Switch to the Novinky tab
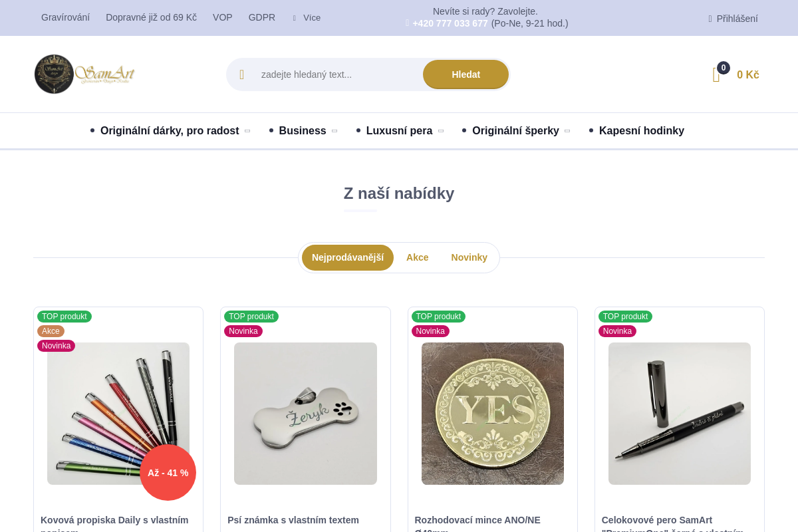 click(x=469, y=257)
